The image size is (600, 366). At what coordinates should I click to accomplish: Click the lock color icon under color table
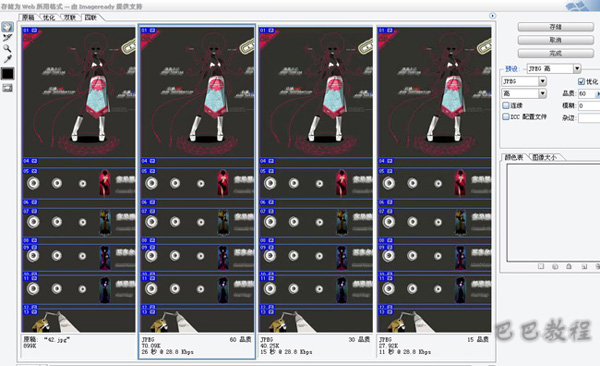(569, 266)
